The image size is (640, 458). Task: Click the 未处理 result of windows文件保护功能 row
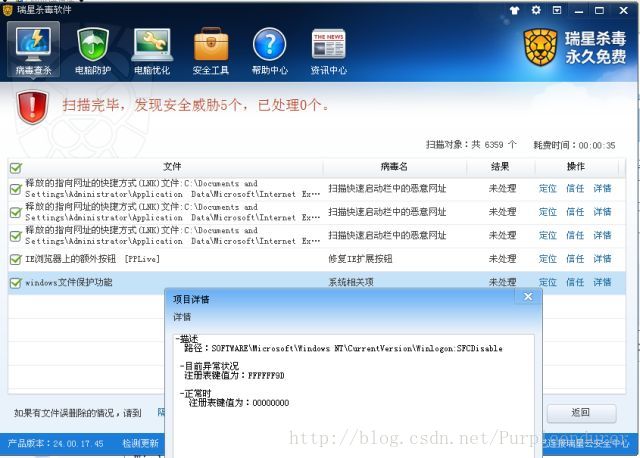coord(502,282)
